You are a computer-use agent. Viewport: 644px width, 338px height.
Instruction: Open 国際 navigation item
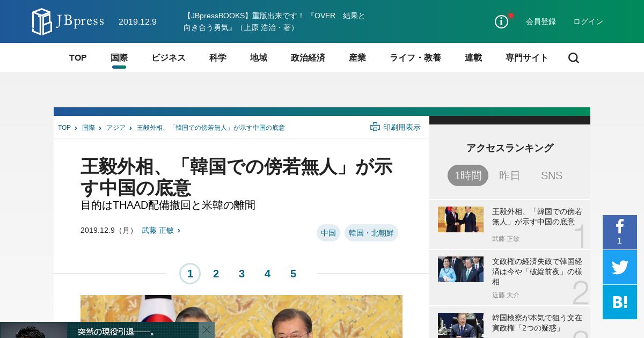(119, 58)
